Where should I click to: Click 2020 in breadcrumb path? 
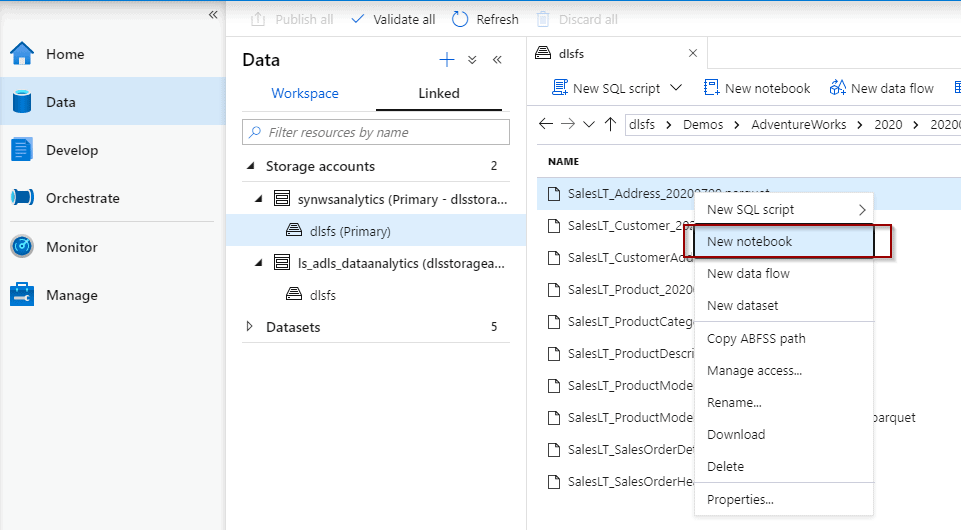point(888,124)
